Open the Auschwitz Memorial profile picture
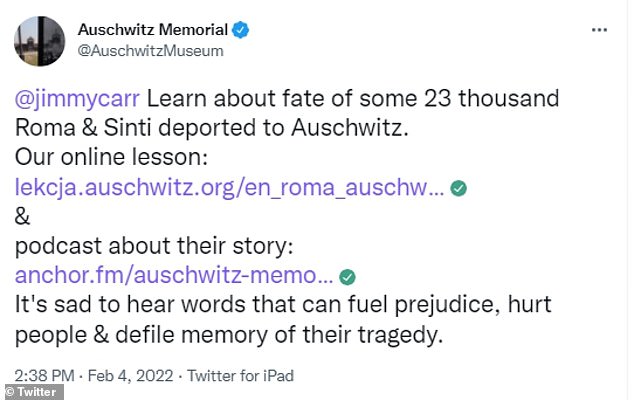 click(x=39, y=40)
